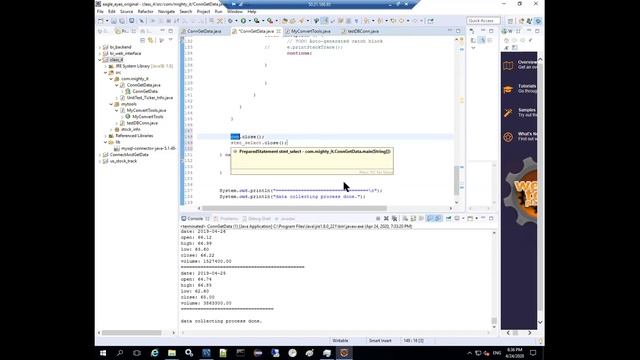This screenshot has height=360, width=640.
Task: Click the Save All toolbar icon
Action: [x=122, y=21]
